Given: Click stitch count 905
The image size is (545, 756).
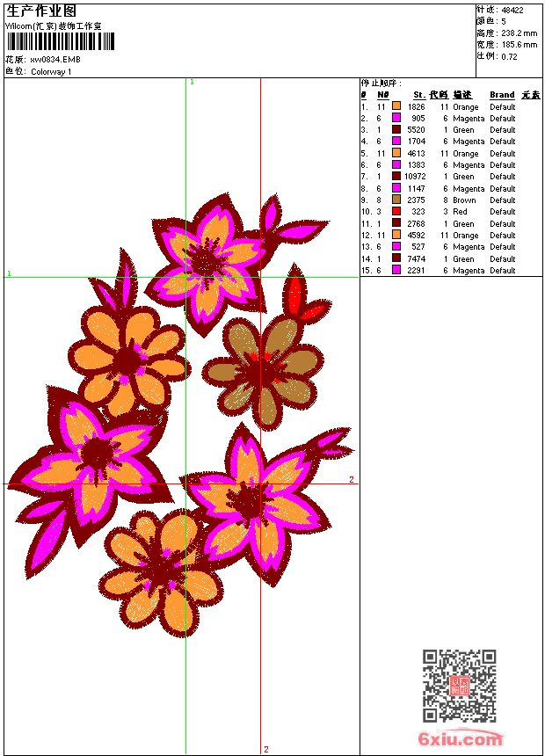Looking at the screenshot, I should click(418, 119).
